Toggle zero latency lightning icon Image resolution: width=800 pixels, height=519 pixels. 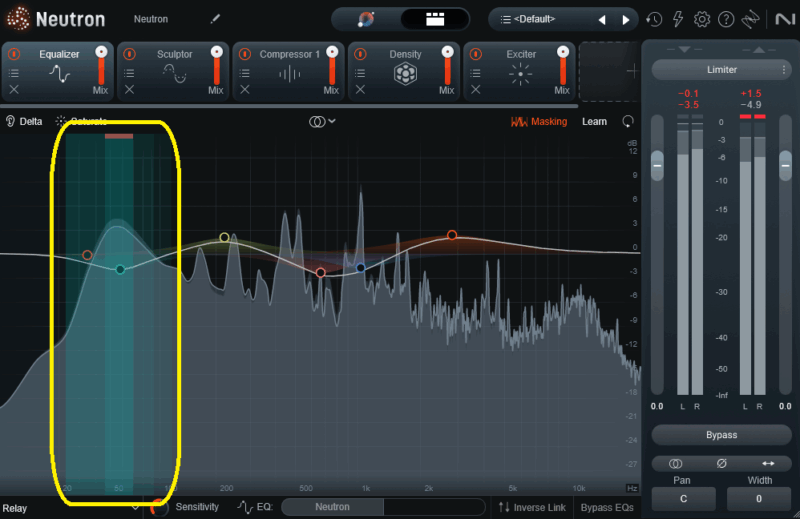[x=678, y=19]
